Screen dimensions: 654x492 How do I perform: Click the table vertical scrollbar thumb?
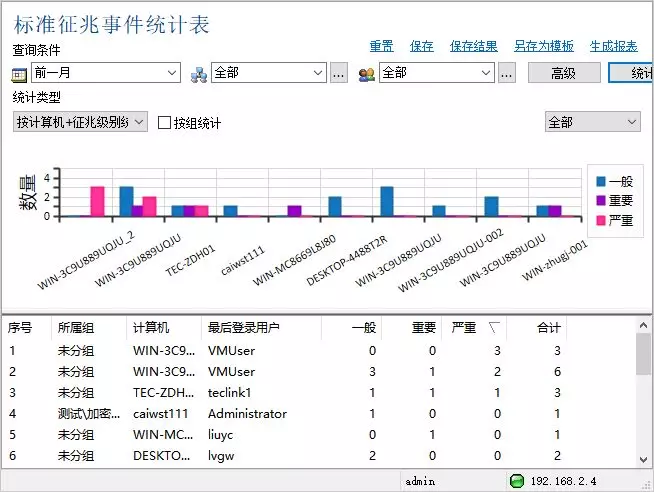pyautogui.click(x=644, y=354)
